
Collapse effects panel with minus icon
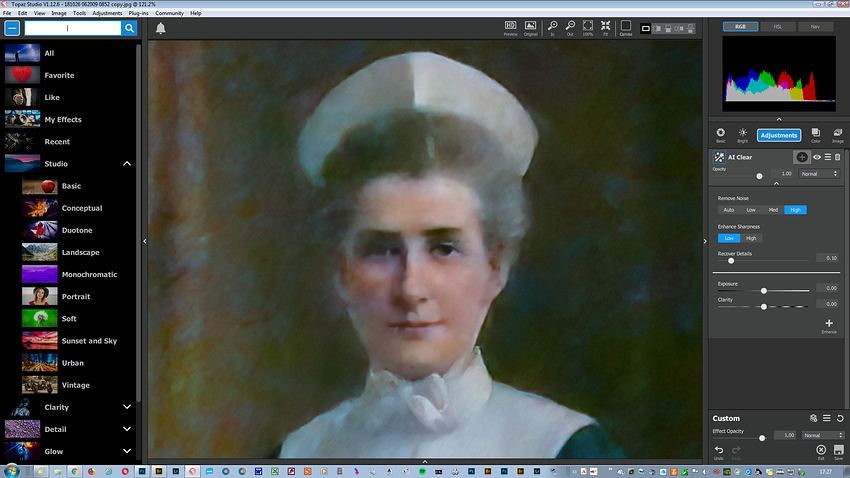coord(12,28)
